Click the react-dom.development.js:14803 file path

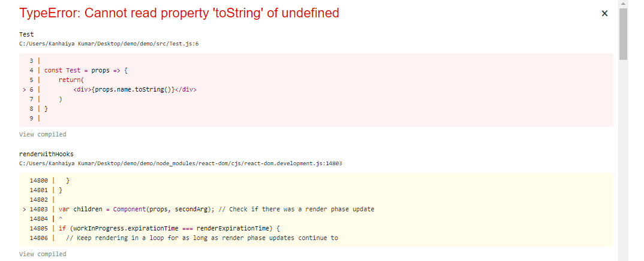coord(180,163)
